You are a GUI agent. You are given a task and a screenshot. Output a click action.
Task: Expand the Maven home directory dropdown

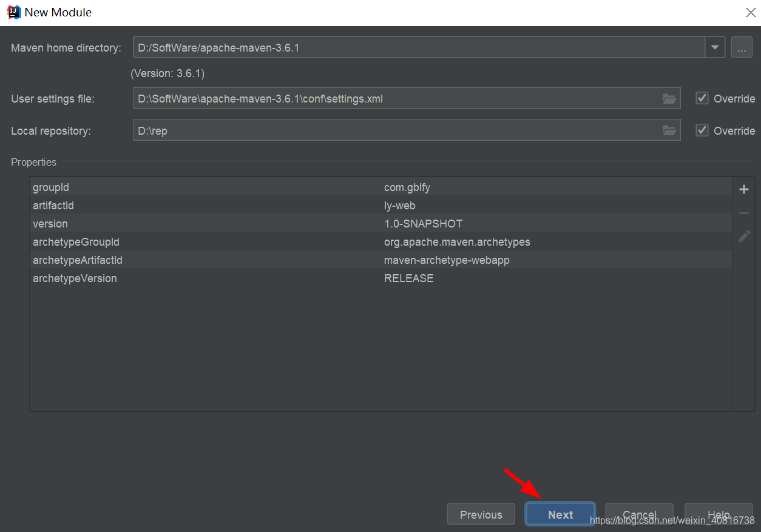click(x=715, y=47)
